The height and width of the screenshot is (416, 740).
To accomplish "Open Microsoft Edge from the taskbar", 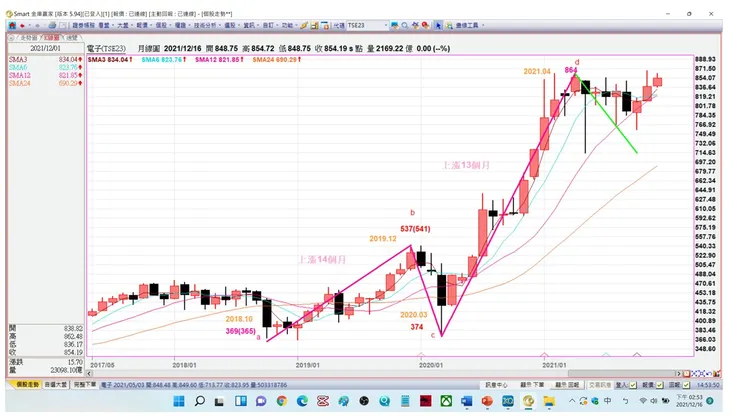I will pos(303,401).
